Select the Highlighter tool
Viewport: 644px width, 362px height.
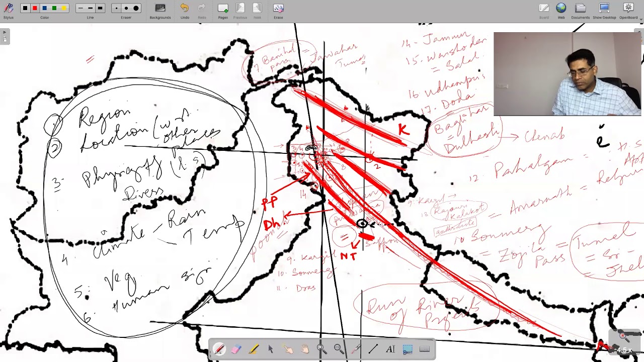tap(253, 349)
